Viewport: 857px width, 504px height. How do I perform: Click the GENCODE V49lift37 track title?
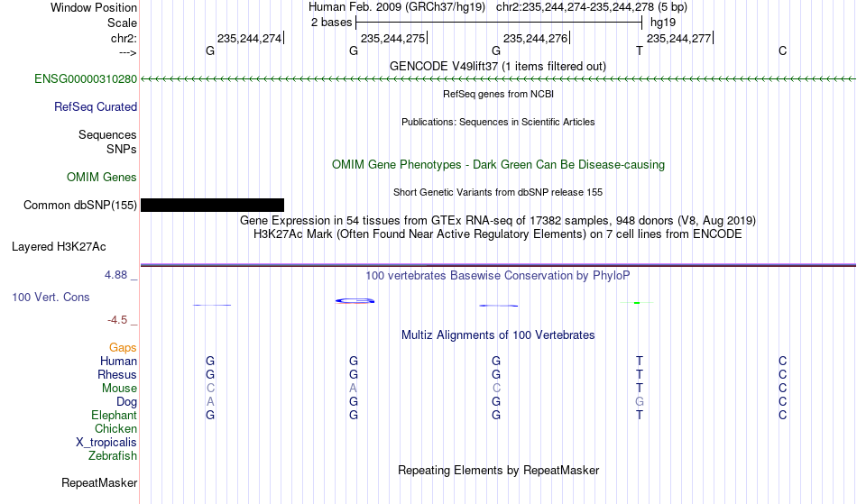[x=498, y=67]
